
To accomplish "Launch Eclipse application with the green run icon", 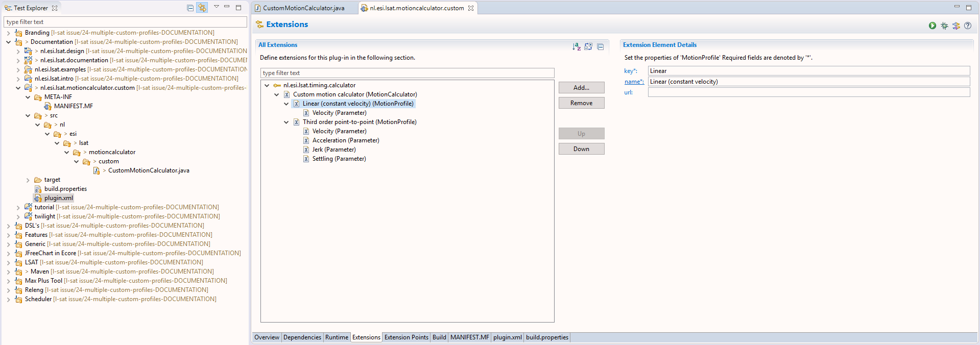I will coord(932,26).
